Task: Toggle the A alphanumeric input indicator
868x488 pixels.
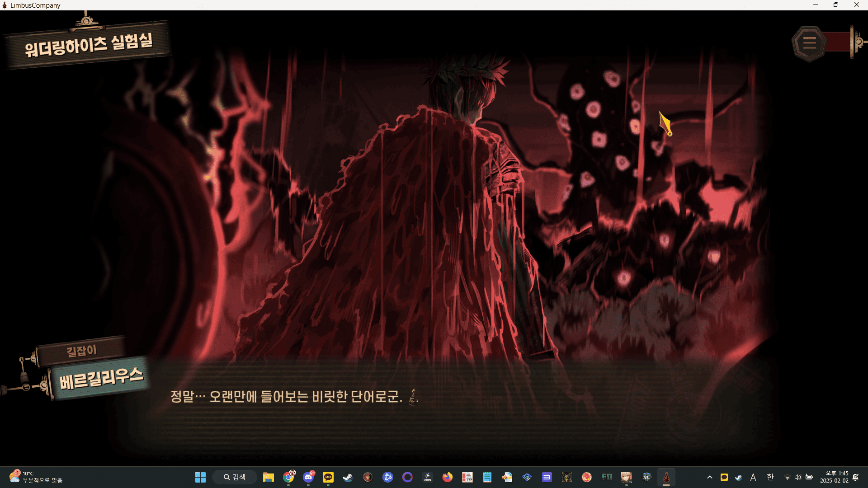Action: pos(753,477)
